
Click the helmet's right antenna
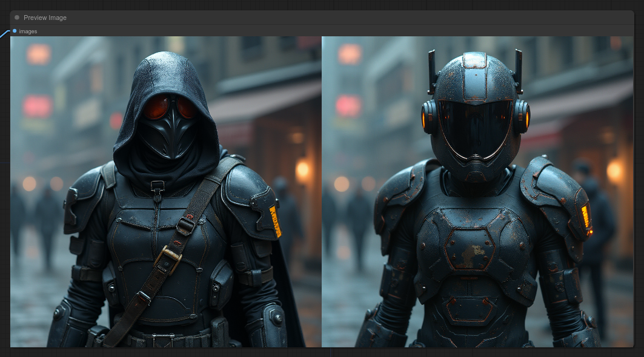click(x=519, y=68)
